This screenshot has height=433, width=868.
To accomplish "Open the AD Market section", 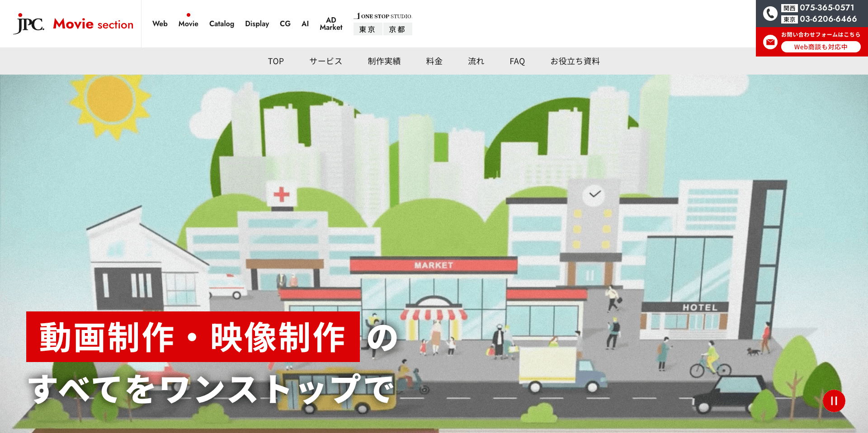I will coord(331,24).
